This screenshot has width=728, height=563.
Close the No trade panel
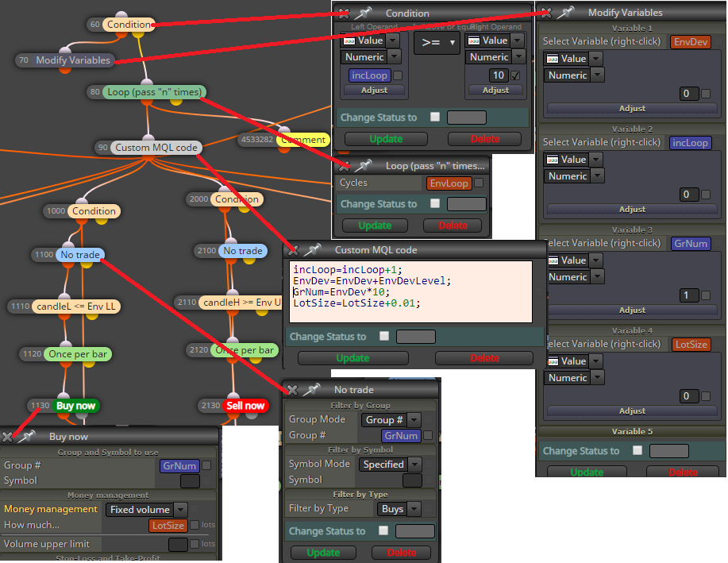pyautogui.click(x=292, y=390)
